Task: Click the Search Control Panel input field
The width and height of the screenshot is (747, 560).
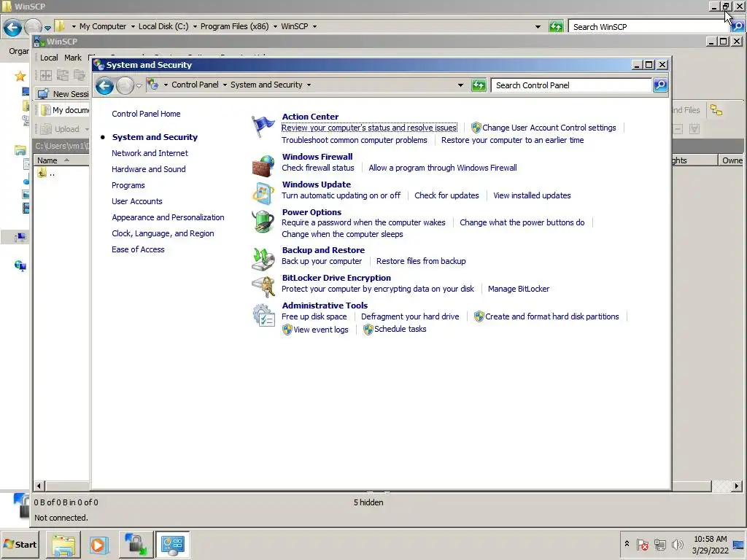Action: coord(572,85)
